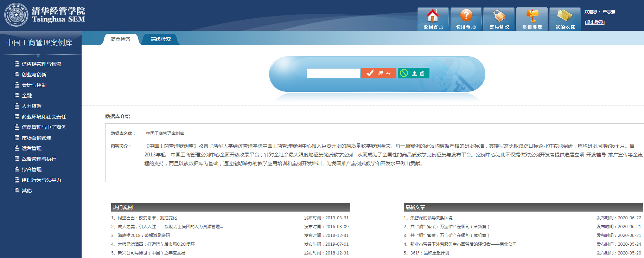The image size is (644, 258).
Task: Click the Tsinghua SEM logo
Action: pos(45,15)
